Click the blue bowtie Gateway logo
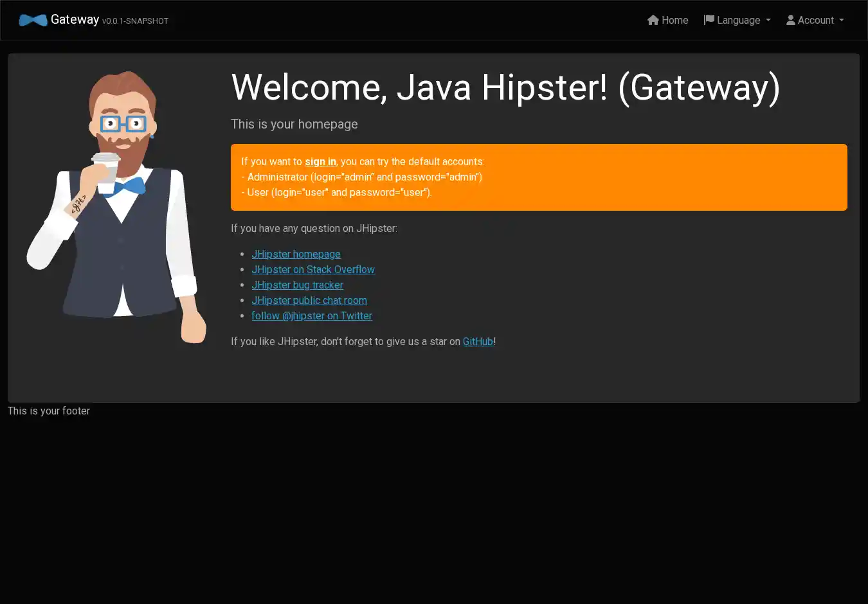This screenshot has width=868, height=604. tap(33, 21)
